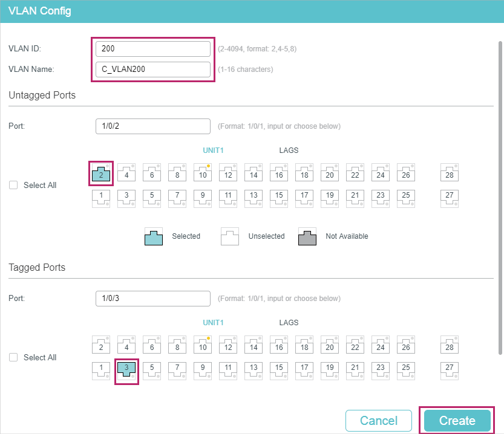504x434 pixels.
Task: Select port 10 in Untagged Ports
Action: pyautogui.click(x=203, y=173)
